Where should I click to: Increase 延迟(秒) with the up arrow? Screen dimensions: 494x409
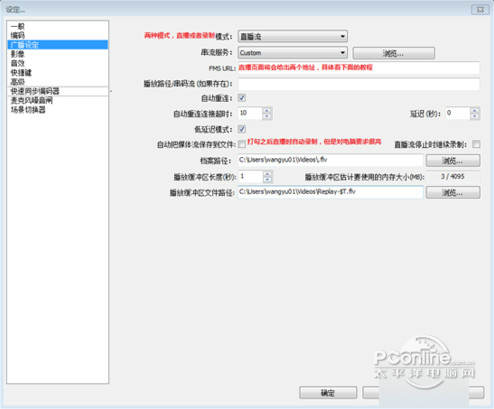(475, 110)
